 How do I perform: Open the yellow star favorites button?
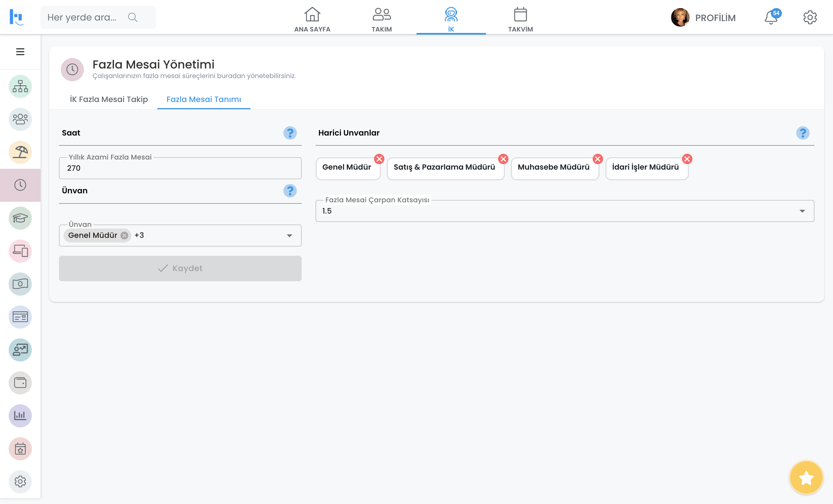coord(806,478)
